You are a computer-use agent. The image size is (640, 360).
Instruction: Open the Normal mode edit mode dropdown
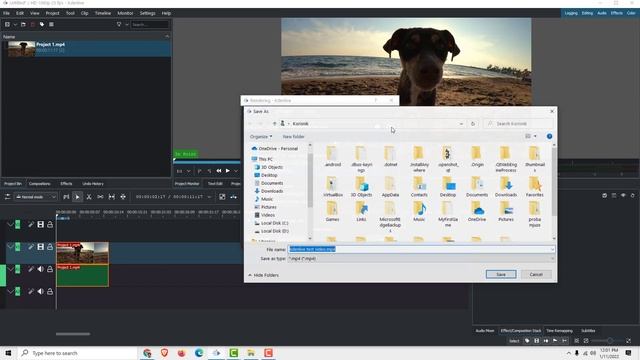click(36, 197)
